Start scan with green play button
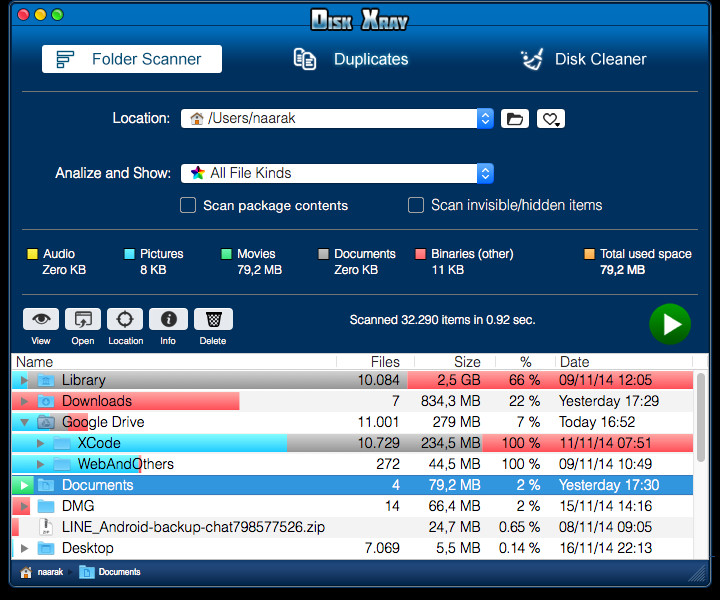 (670, 324)
